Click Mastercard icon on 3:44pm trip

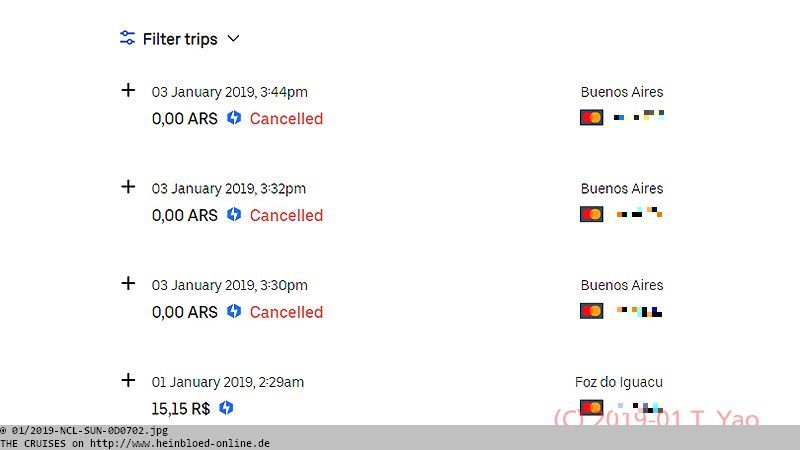pos(591,118)
